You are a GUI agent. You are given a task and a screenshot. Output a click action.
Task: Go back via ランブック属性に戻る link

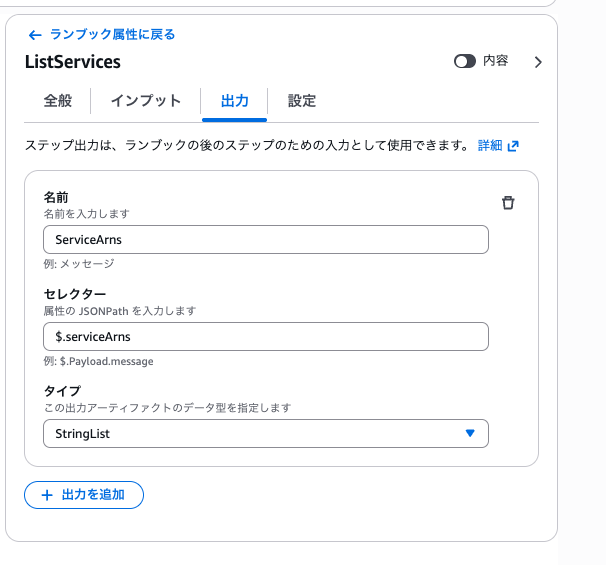click(112, 35)
